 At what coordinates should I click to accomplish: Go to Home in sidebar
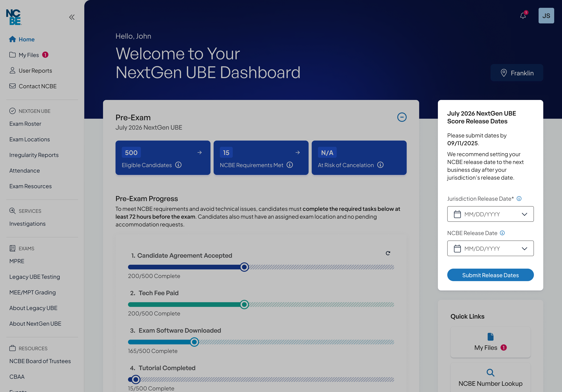(x=22, y=39)
